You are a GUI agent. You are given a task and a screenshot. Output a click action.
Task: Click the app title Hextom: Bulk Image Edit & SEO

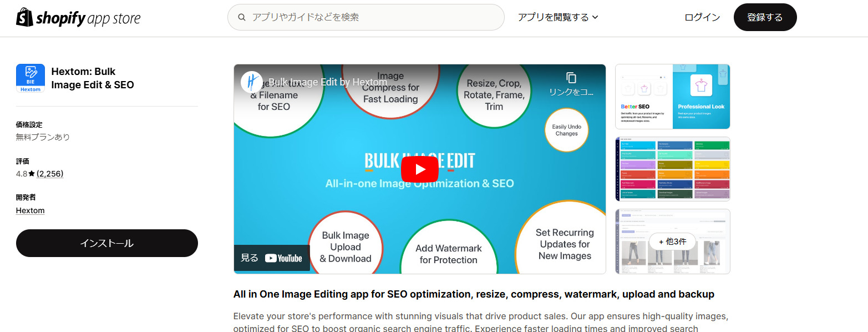93,78
